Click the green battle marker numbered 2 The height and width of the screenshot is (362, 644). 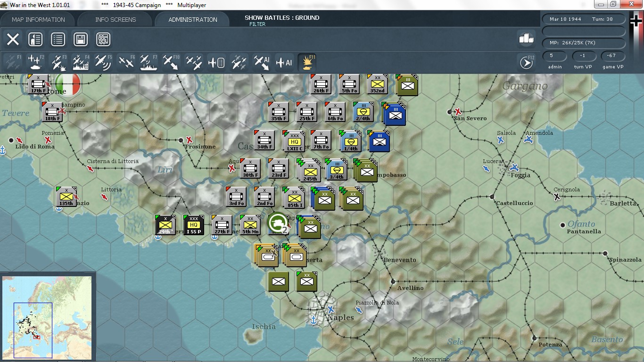tap(278, 223)
